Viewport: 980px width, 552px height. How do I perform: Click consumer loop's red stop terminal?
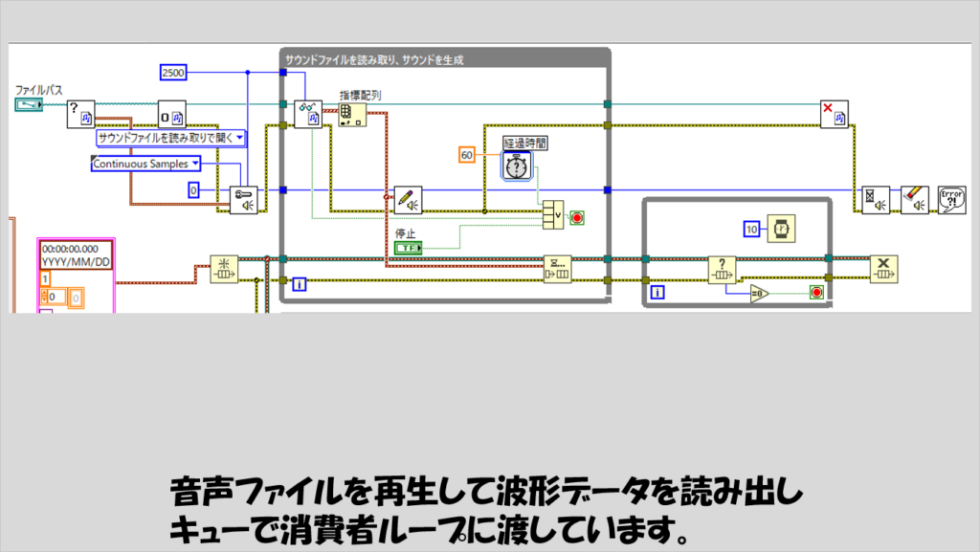(x=816, y=293)
